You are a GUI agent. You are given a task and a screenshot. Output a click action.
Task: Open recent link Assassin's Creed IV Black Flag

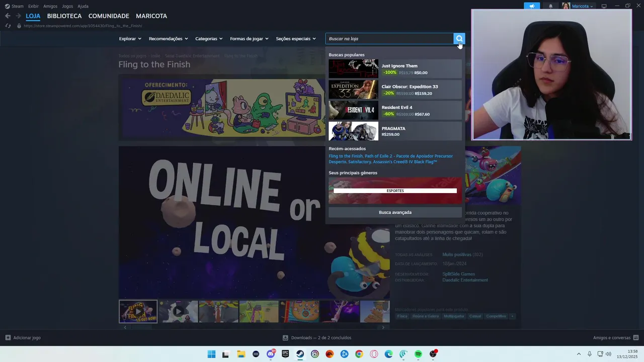pyautogui.click(x=405, y=162)
